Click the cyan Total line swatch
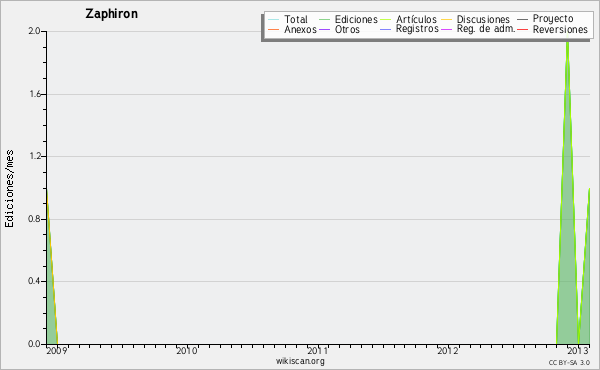 [x=273, y=19]
